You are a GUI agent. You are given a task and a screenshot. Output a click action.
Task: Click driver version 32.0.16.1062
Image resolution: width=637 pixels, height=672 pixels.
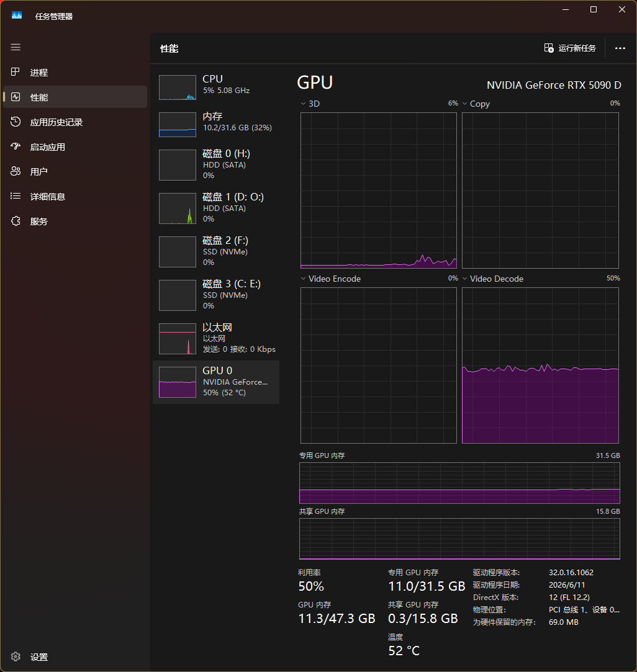point(571,573)
